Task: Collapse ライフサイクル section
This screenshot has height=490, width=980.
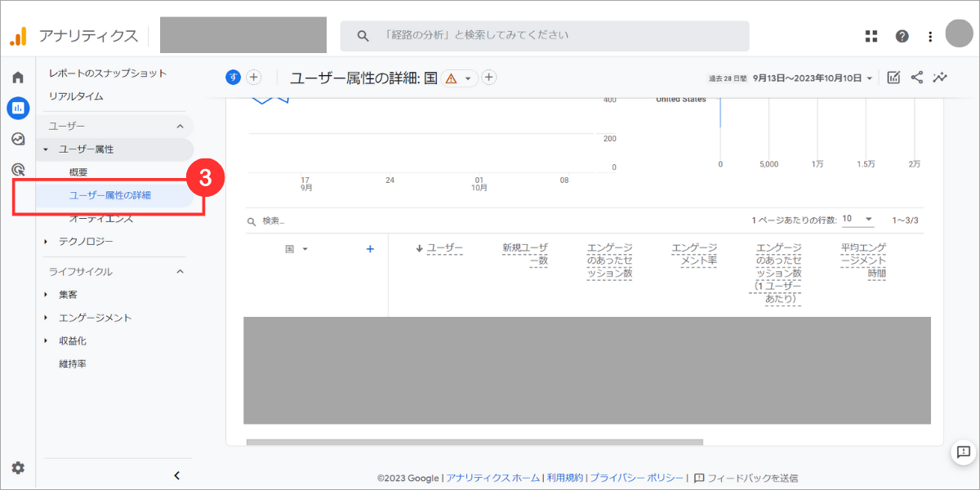Action: pyautogui.click(x=180, y=271)
